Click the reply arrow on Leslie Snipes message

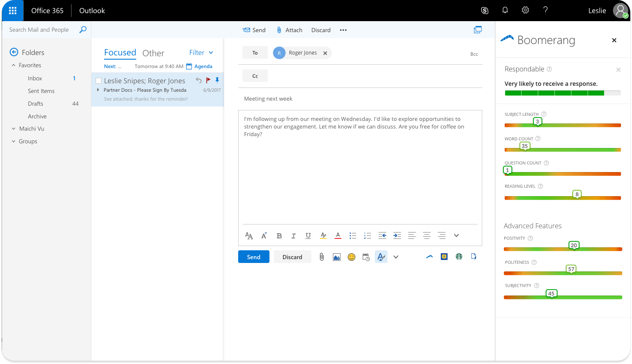click(x=198, y=80)
